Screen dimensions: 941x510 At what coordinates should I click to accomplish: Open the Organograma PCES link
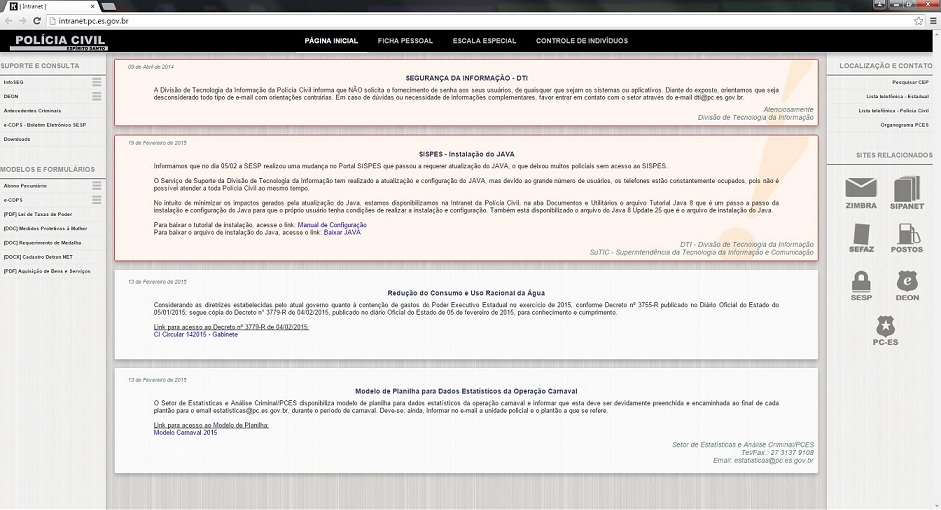click(904, 125)
